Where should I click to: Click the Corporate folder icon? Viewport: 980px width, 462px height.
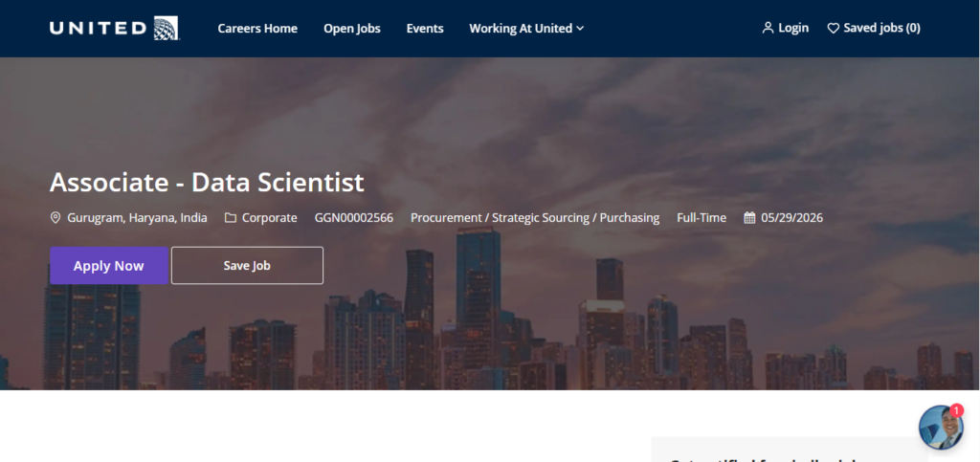(x=231, y=218)
